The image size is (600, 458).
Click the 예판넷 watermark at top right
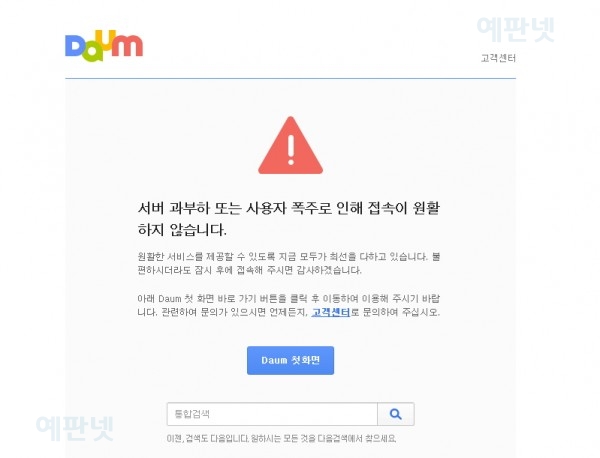tap(515, 29)
